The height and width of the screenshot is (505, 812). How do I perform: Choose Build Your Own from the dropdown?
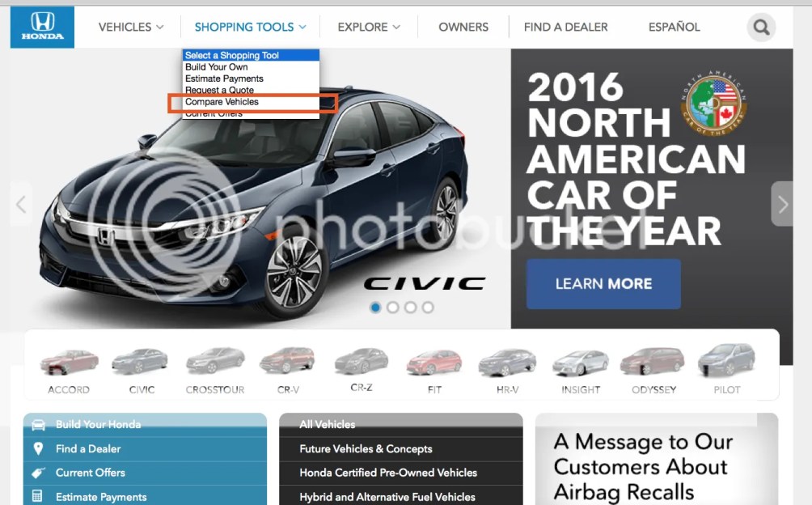[x=251, y=67]
